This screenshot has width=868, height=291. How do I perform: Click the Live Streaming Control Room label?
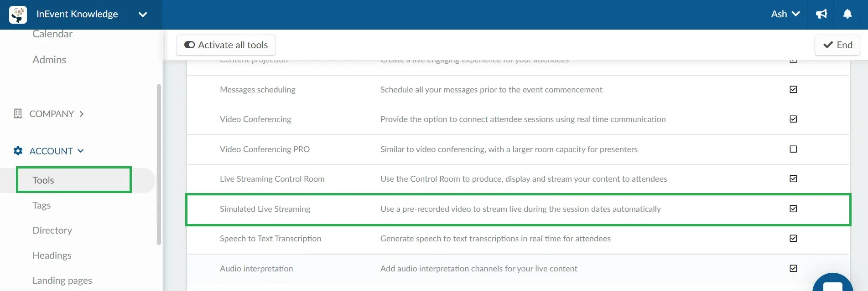pyautogui.click(x=272, y=179)
